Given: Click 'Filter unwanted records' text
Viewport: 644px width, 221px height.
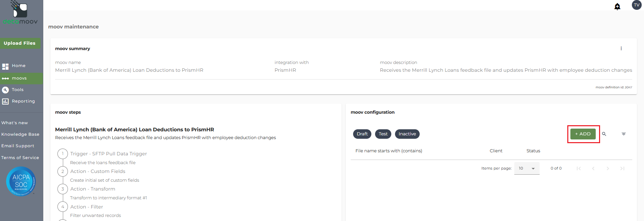Looking at the screenshot, I should [95, 216].
